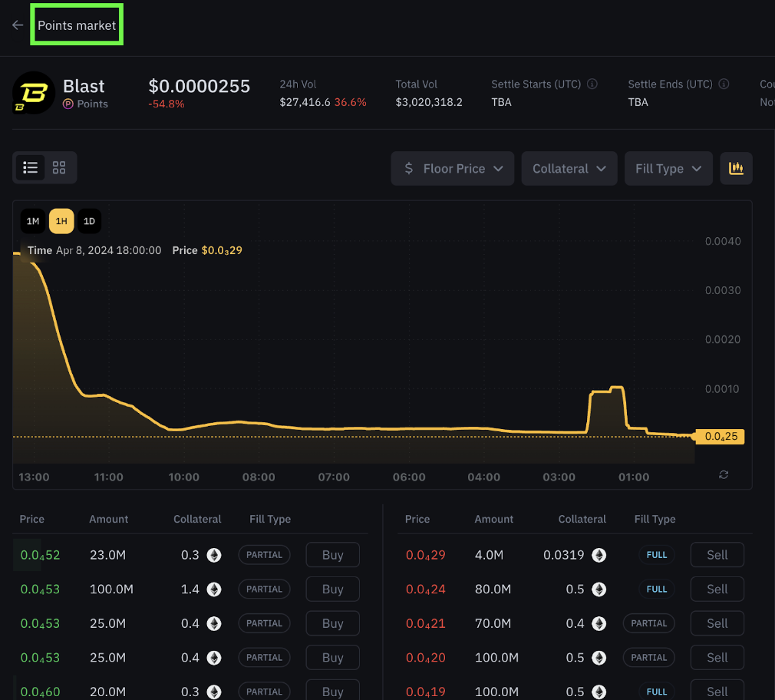775x700 pixels.
Task: Click the chart refresh icon
Action: (724, 474)
